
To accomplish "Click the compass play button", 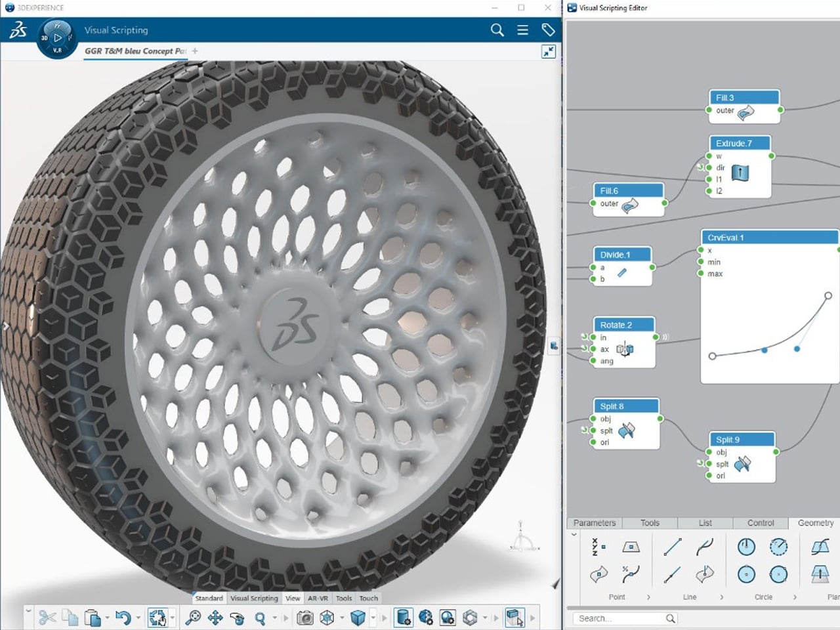I will click(58, 38).
